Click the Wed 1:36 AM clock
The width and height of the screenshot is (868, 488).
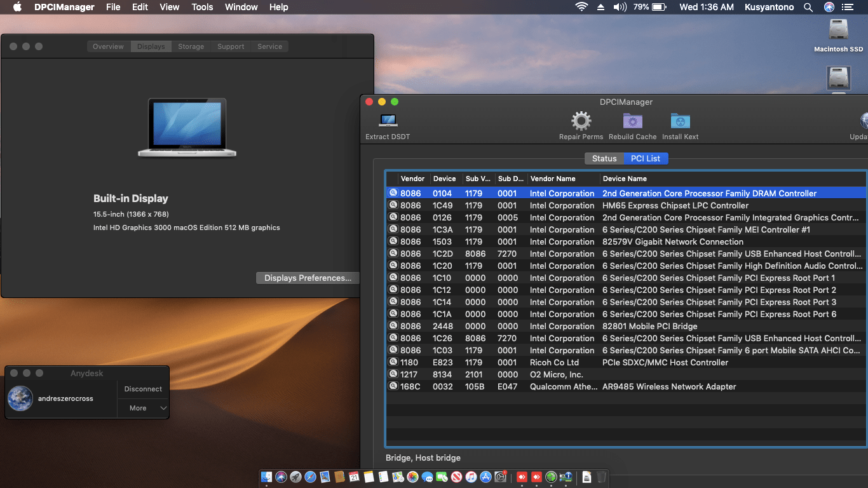(707, 7)
